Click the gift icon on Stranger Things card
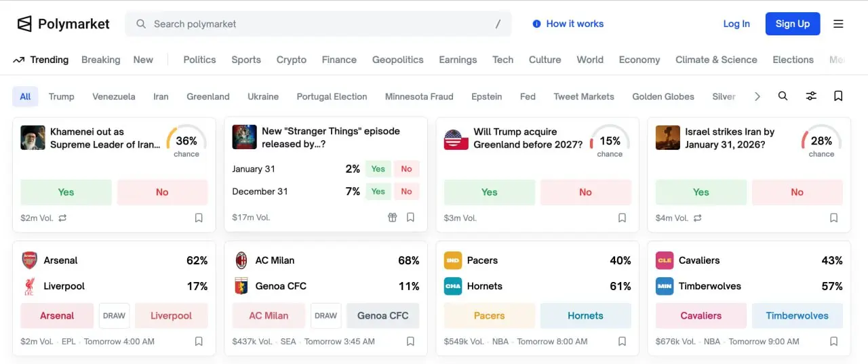 pos(392,218)
